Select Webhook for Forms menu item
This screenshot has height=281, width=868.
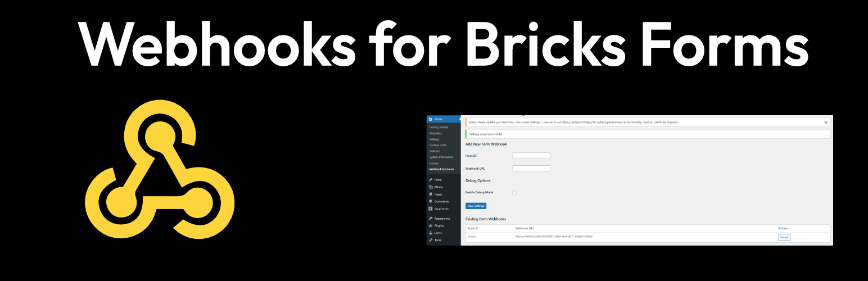click(x=442, y=169)
